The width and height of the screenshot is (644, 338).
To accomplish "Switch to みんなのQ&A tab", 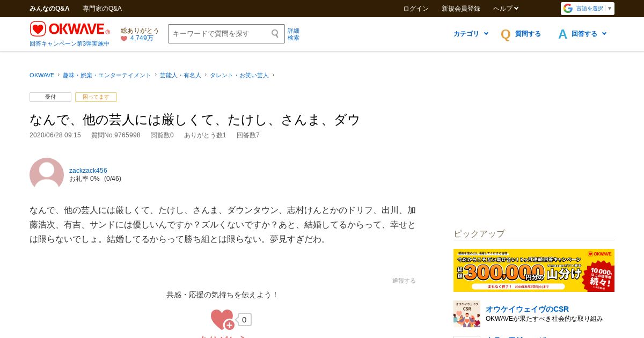I will click(49, 9).
